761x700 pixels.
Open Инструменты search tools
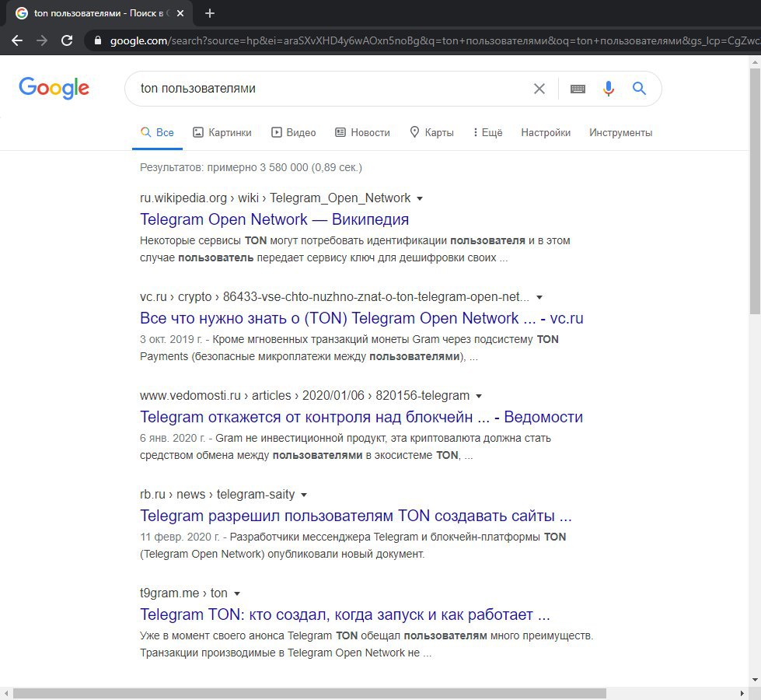click(621, 133)
